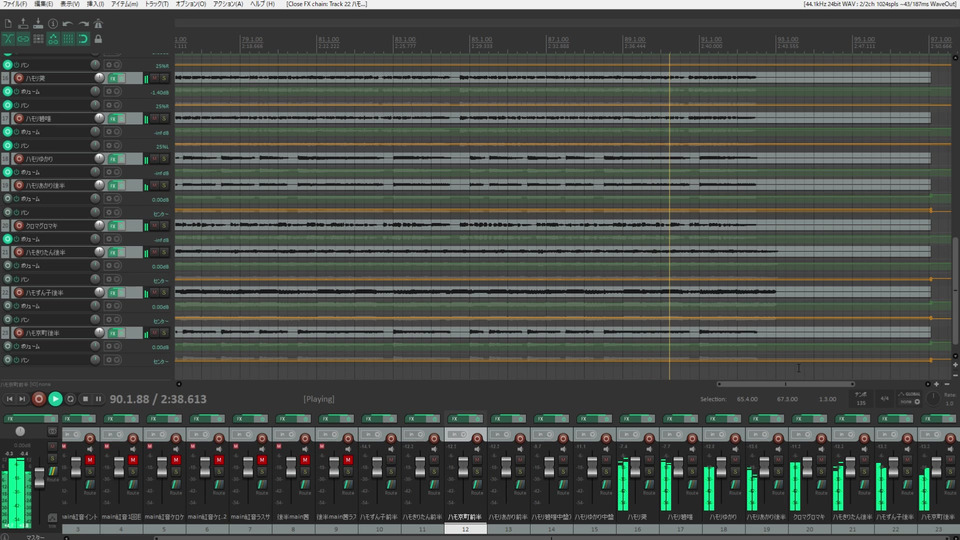Toggle the grid lines toolbar icon

click(x=68, y=39)
